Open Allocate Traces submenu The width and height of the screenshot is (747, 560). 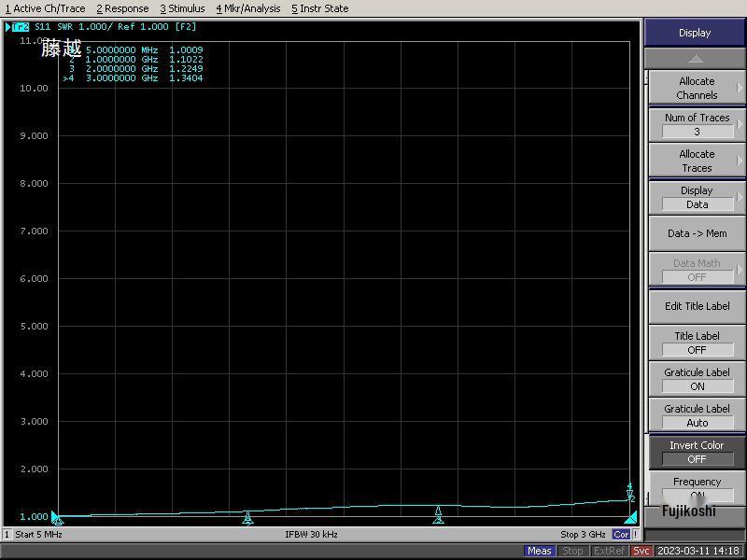point(697,161)
